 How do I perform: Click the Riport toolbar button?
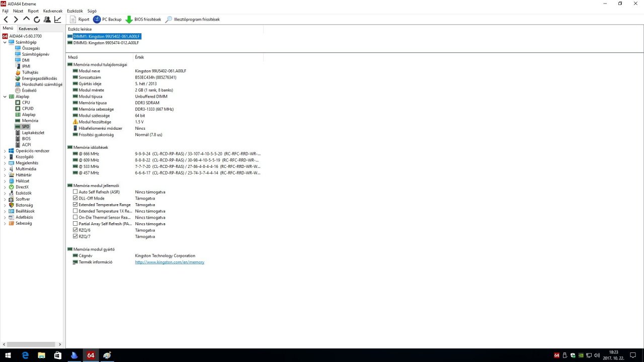[x=79, y=20]
